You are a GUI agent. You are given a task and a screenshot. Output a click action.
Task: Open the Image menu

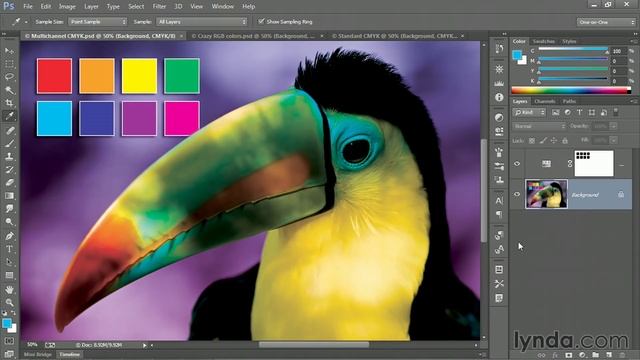pos(67,7)
